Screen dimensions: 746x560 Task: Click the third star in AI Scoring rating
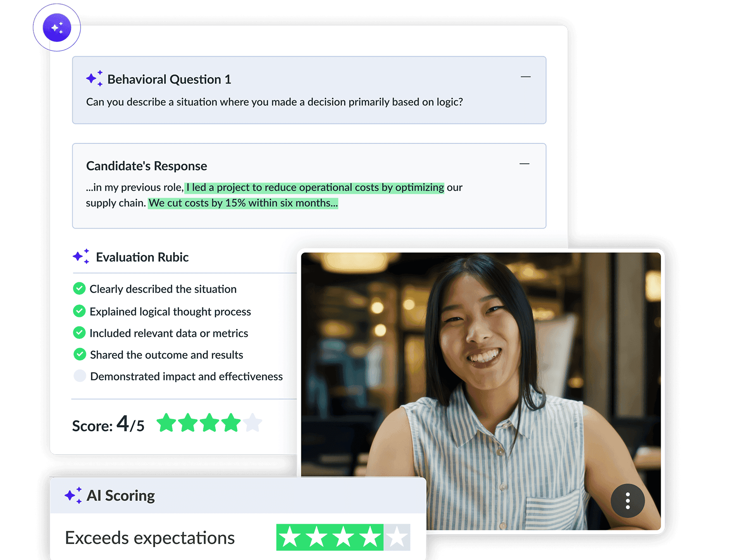point(343,537)
